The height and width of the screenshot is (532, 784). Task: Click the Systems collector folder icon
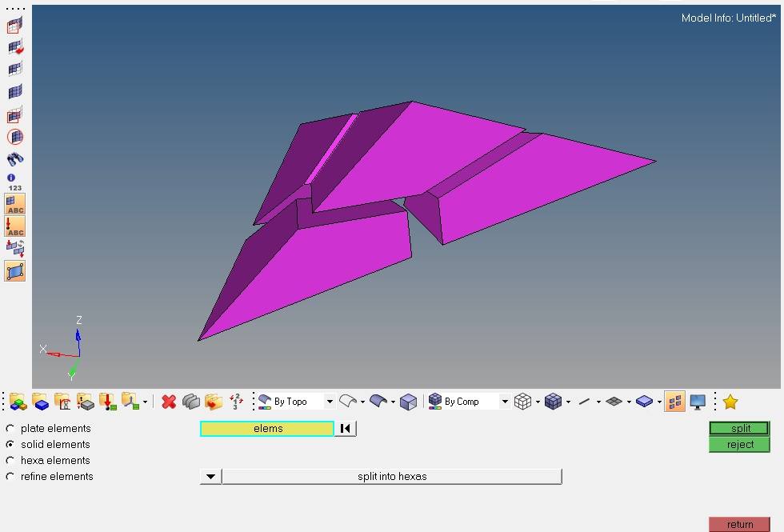coord(130,402)
